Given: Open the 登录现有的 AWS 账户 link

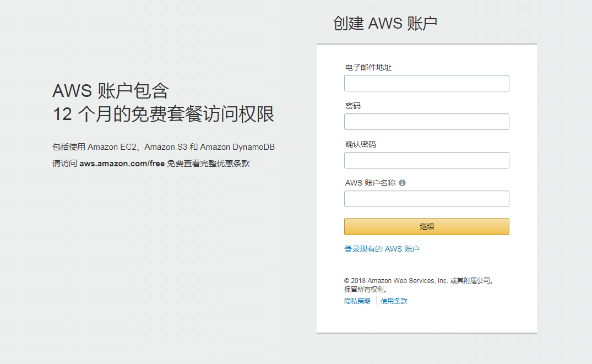Looking at the screenshot, I should [382, 249].
